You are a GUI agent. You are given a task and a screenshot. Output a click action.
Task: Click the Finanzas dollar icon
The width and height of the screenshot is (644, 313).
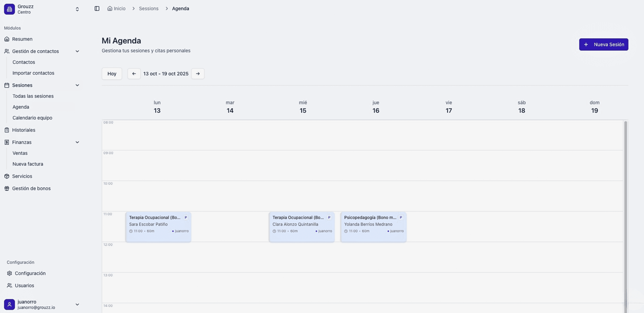click(6, 142)
